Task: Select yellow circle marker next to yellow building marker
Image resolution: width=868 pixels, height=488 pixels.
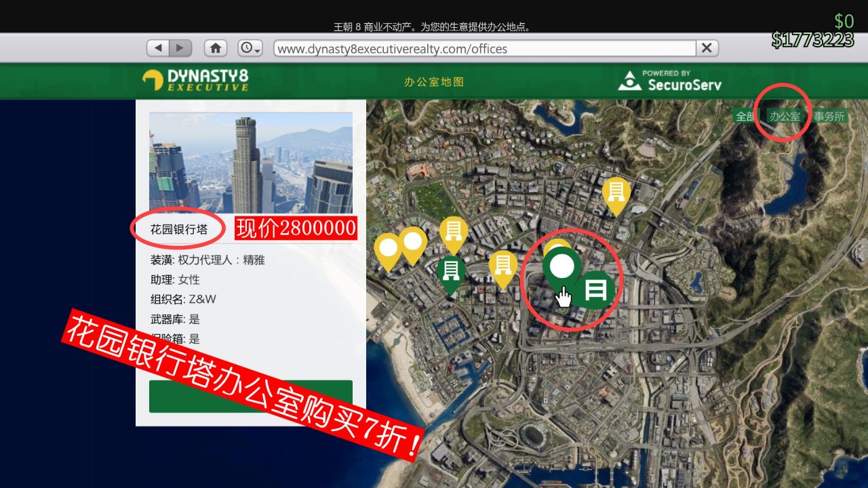Action: tap(412, 244)
